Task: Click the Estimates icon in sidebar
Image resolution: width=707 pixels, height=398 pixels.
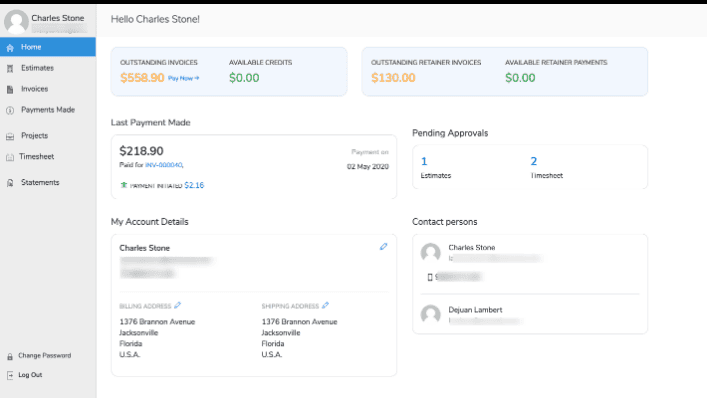Action: point(10,69)
